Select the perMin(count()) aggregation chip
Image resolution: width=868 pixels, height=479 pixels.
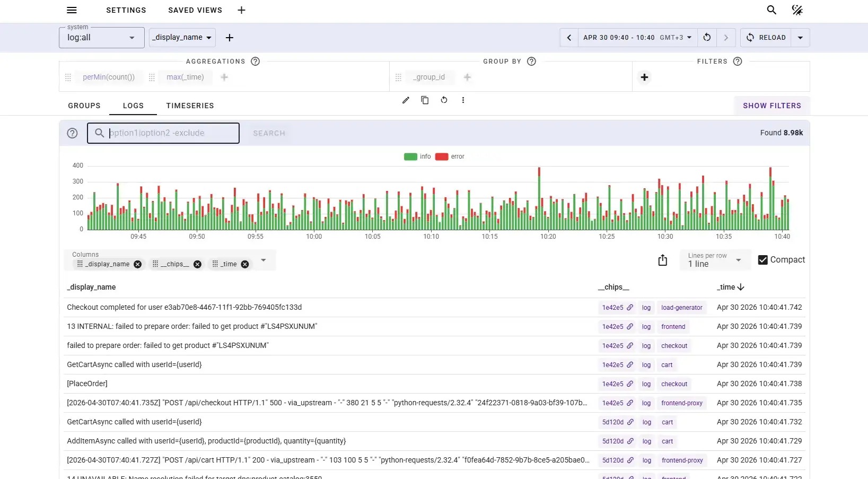109,77
